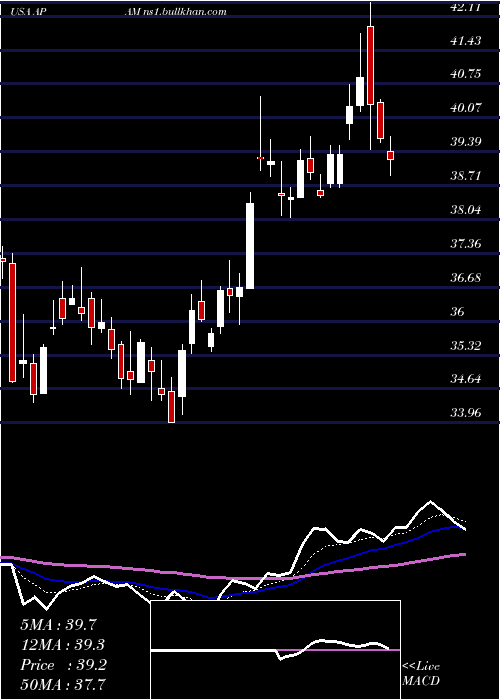Viewport: 500px width, 700px height.
Task: Click the 42.11 price axis label
Action: click(x=465, y=7)
